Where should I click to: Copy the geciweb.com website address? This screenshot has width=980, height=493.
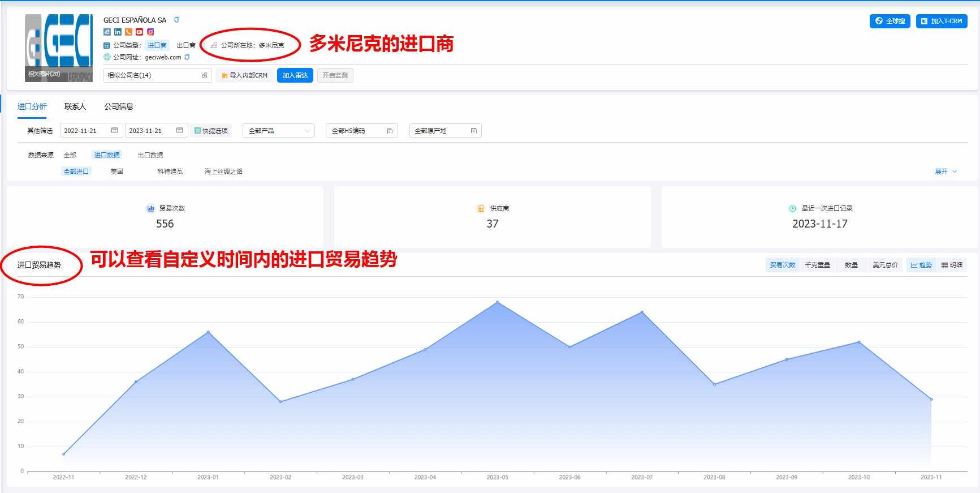(x=187, y=57)
